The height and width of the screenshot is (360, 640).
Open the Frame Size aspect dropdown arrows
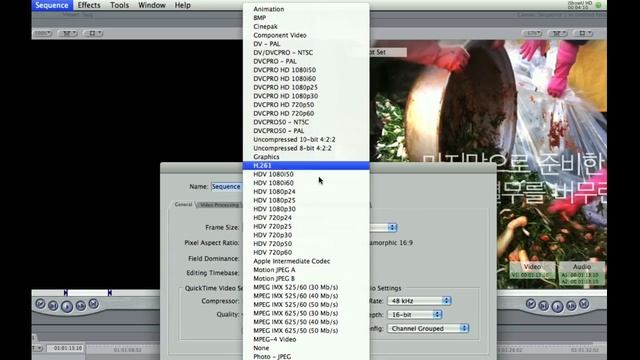pyautogui.click(x=392, y=227)
